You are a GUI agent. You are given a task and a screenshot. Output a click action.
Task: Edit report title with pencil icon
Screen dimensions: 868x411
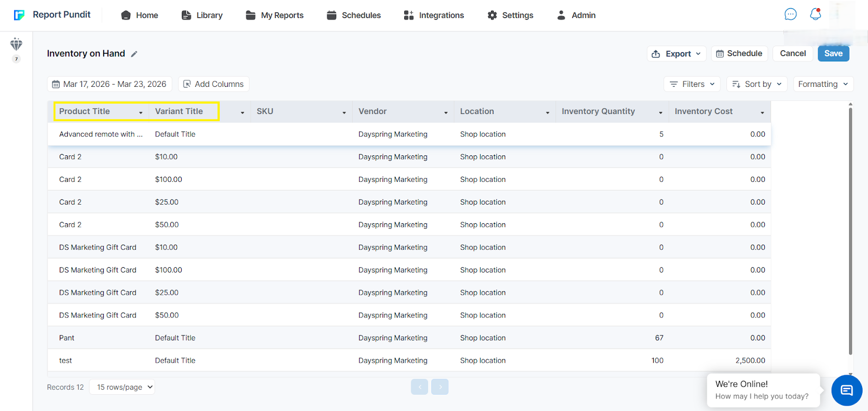(134, 54)
